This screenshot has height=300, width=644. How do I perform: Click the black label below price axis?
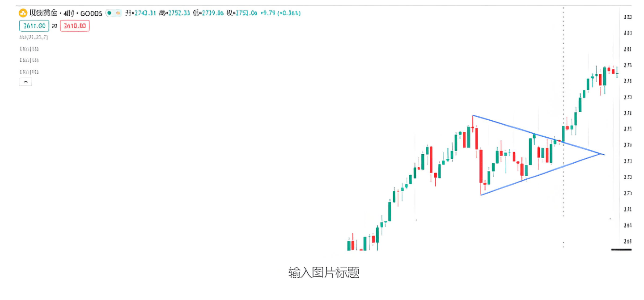pyautogui.click(x=621, y=249)
